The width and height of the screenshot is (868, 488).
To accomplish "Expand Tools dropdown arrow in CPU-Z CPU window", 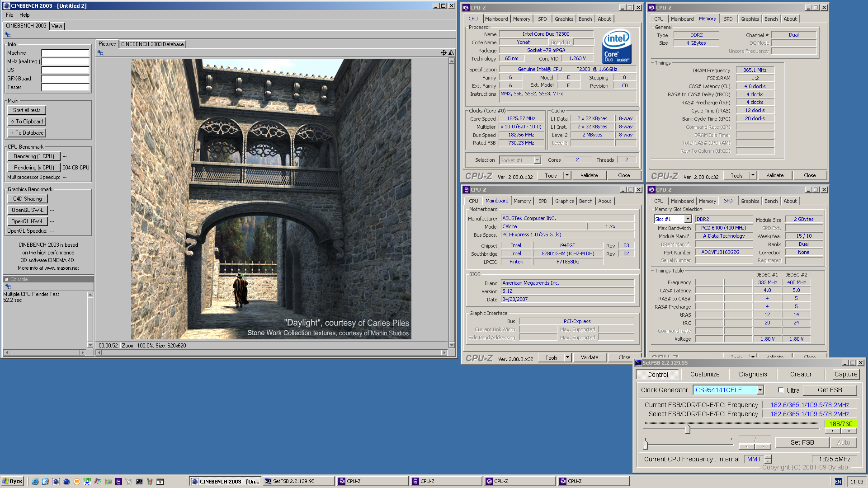I will pos(567,175).
